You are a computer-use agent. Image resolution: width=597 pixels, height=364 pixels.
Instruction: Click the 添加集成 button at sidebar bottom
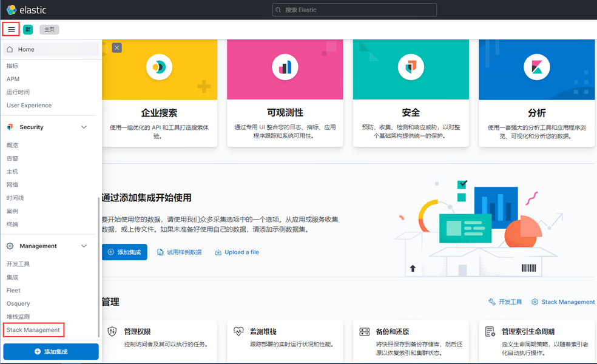click(51, 351)
